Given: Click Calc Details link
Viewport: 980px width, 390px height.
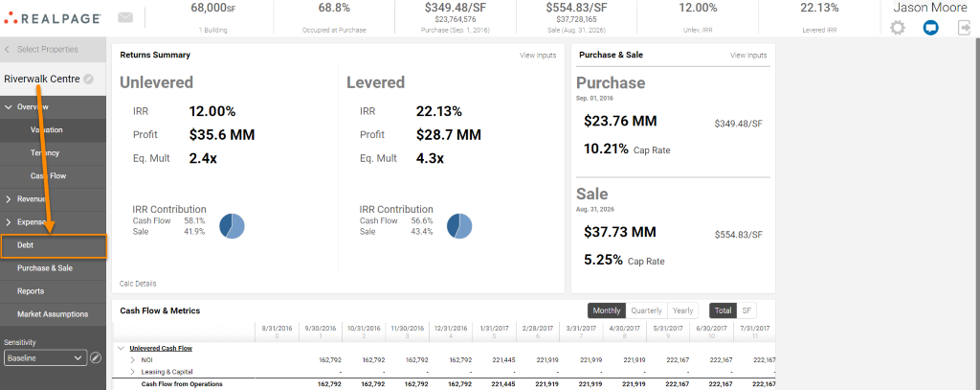Looking at the screenshot, I should point(138,284).
